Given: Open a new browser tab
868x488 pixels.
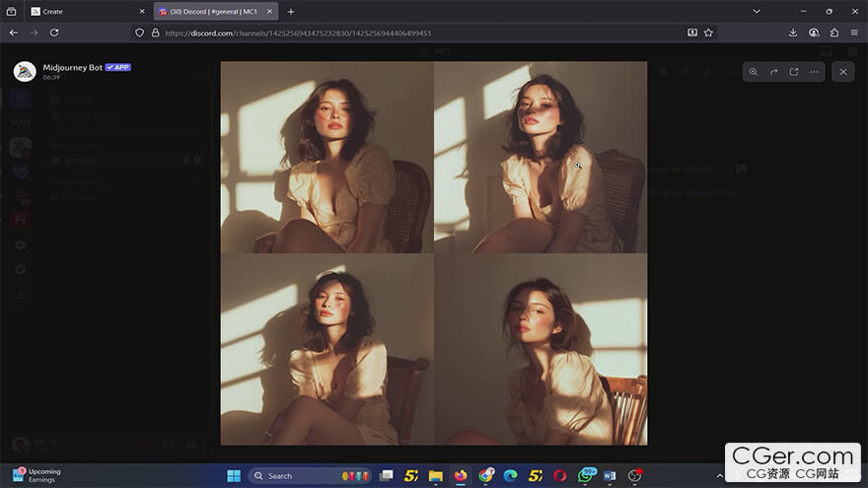Looking at the screenshot, I should click(x=291, y=11).
